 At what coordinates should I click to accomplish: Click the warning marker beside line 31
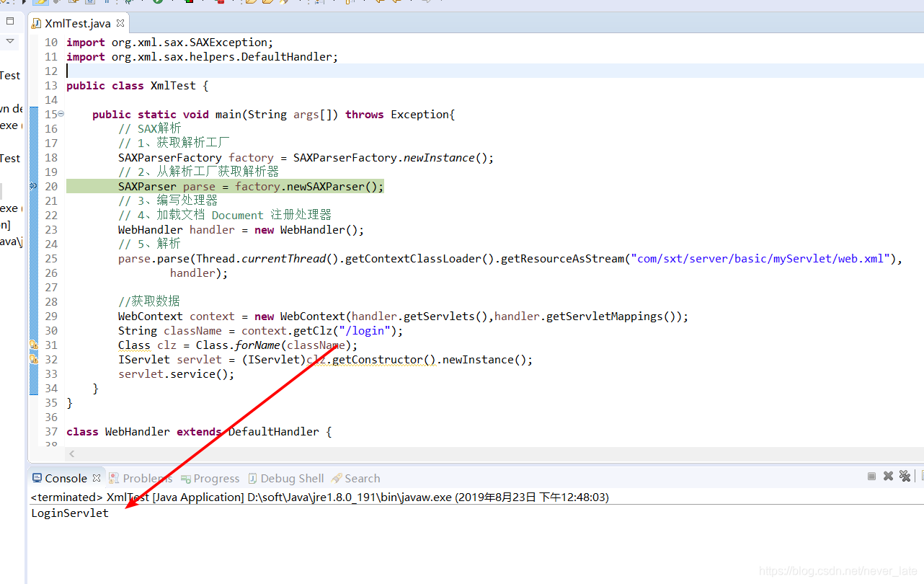[x=33, y=345]
